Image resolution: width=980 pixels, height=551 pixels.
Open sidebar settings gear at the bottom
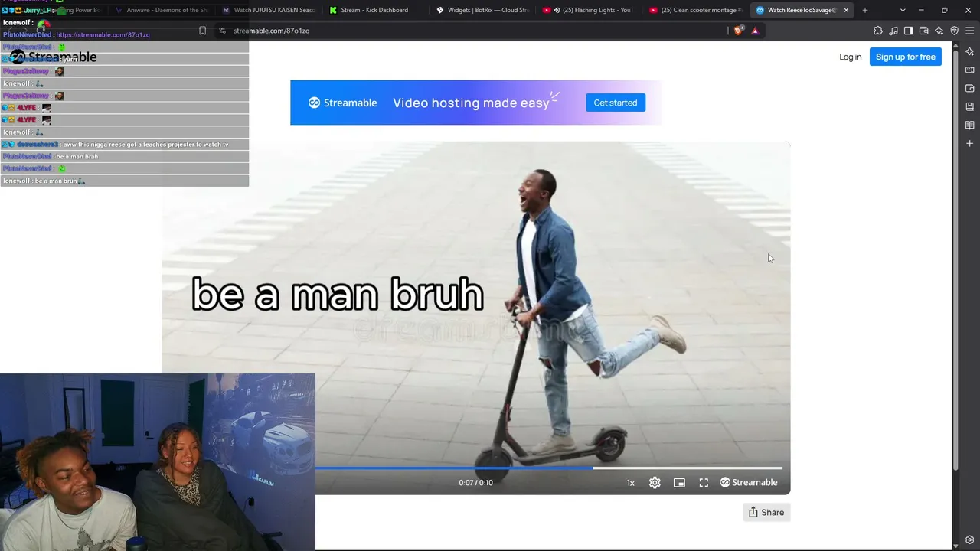pos(970,540)
